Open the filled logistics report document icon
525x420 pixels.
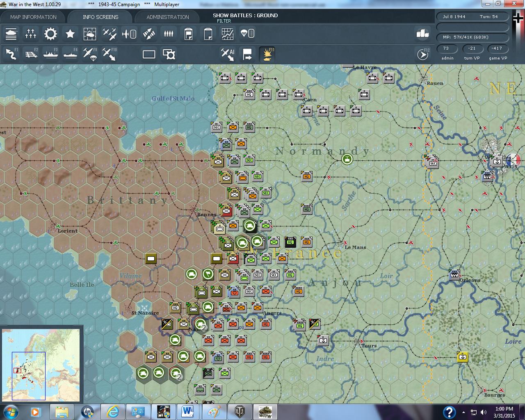[188, 34]
